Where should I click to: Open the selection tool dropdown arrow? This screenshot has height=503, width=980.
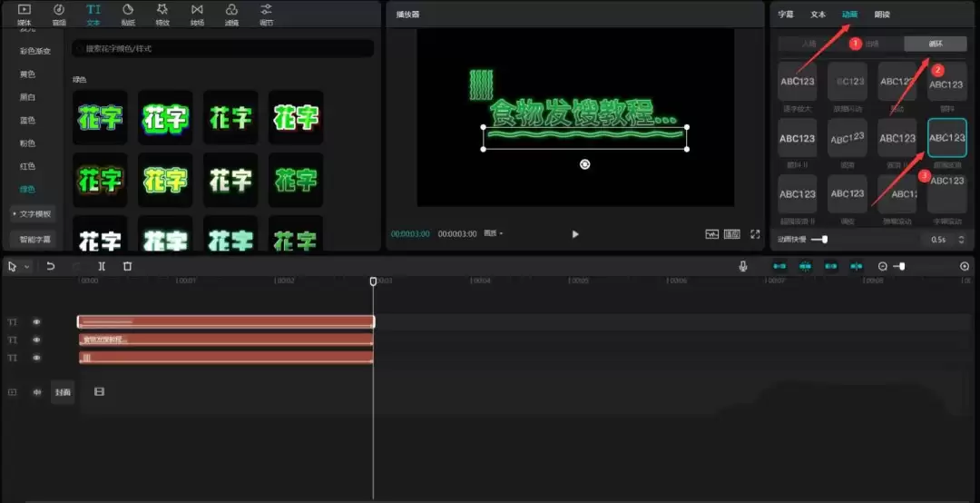(26, 267)
